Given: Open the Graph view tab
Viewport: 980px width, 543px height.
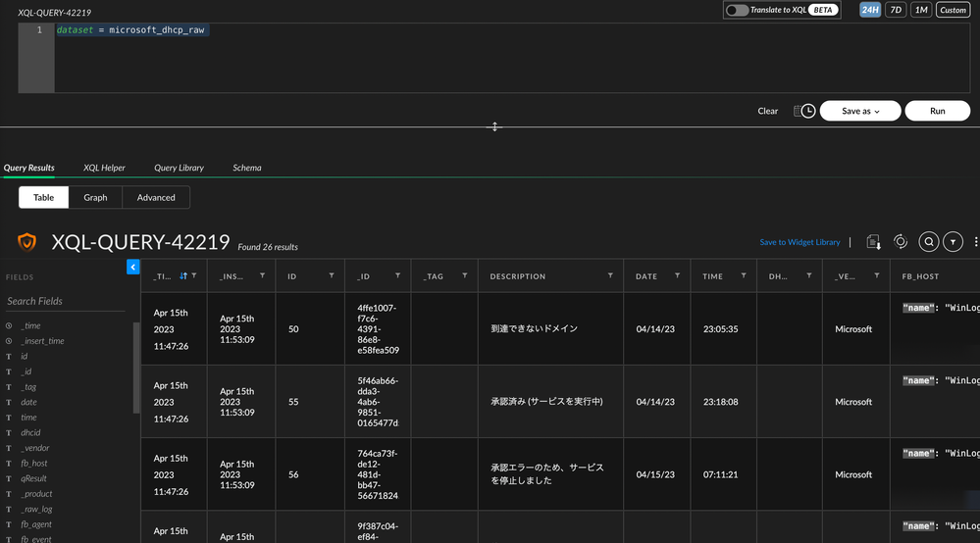Looking at the screenshot, I should click(95, 197).
